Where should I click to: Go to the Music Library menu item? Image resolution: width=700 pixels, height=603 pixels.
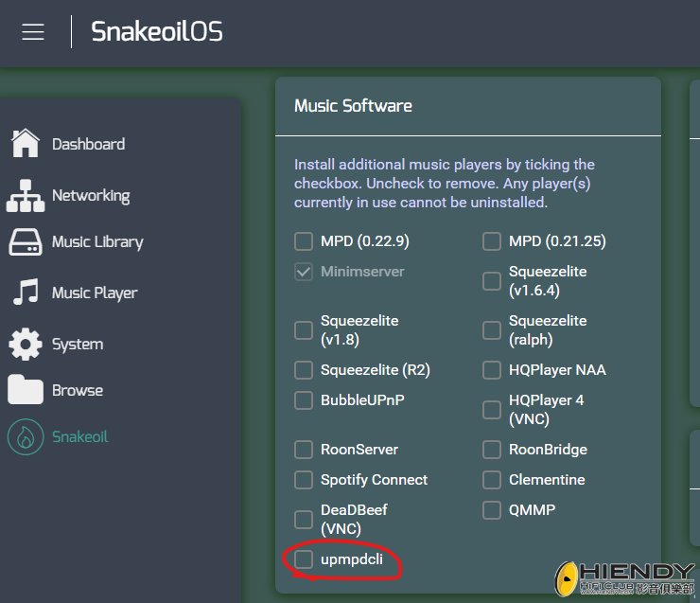click(97, 242)
